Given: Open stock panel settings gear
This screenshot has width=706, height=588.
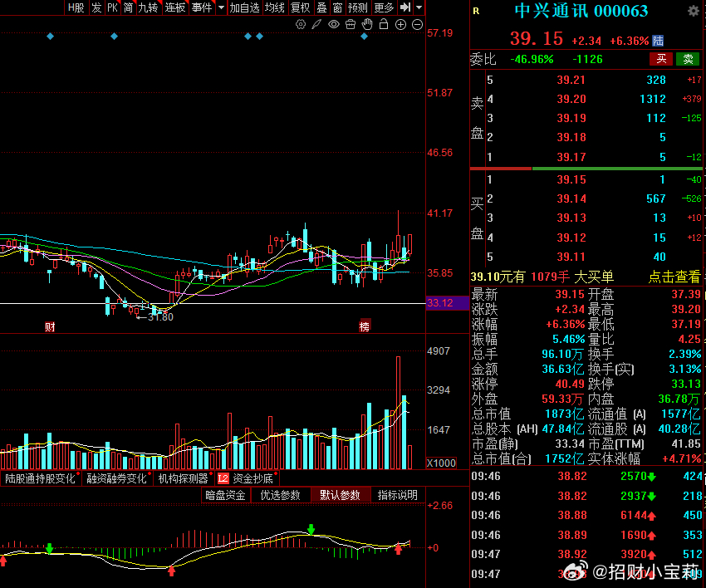Looking at the screenshot, I should click(x=694, y=12).
